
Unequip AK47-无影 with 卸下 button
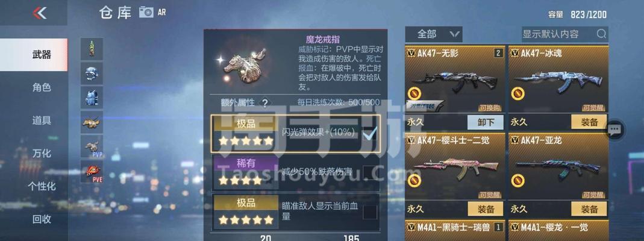coord(486,122)
